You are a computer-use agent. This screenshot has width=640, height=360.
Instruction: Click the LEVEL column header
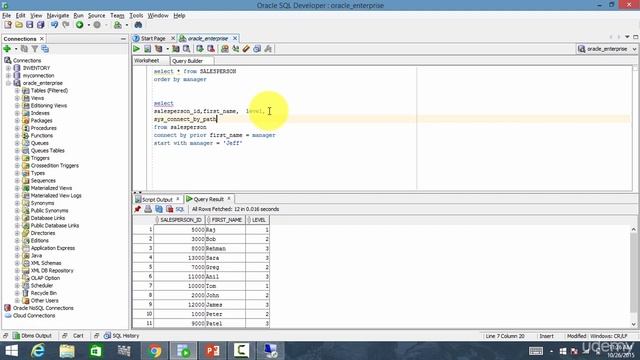pyautogui.click(x=258, y=220)
